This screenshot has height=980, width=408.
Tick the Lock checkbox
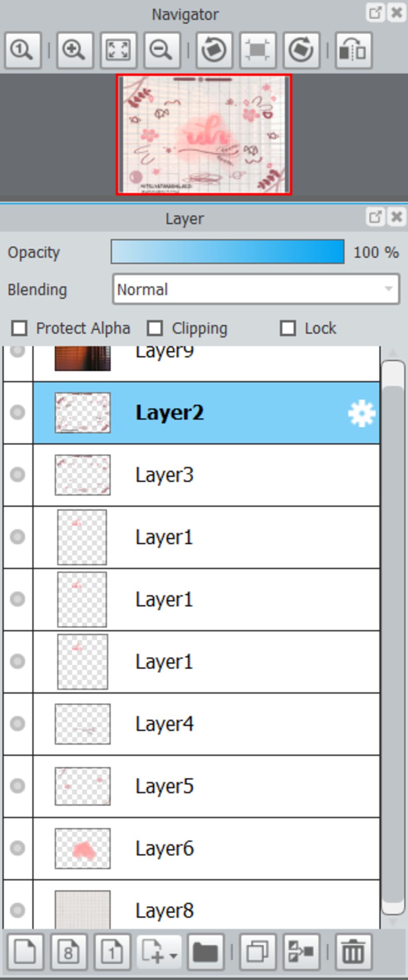pos(288,328)
